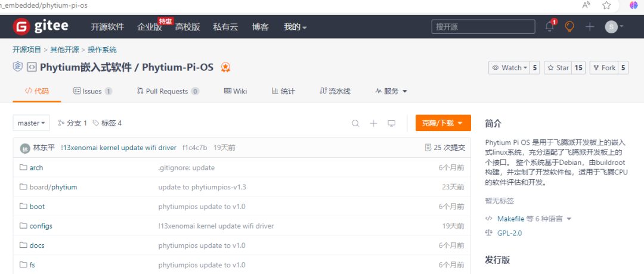Expand 服务 dropdown tab
This screenshot has width=644, height=274.
click(391, 91)
